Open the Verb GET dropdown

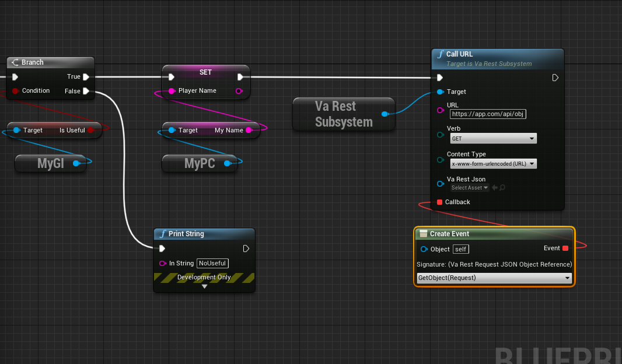pos(493,138)
